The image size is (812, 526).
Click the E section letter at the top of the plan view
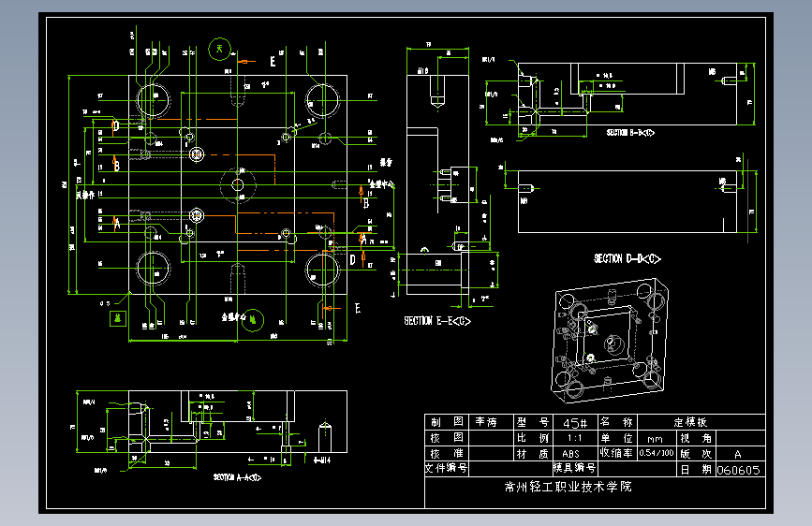tap(273, 62)
